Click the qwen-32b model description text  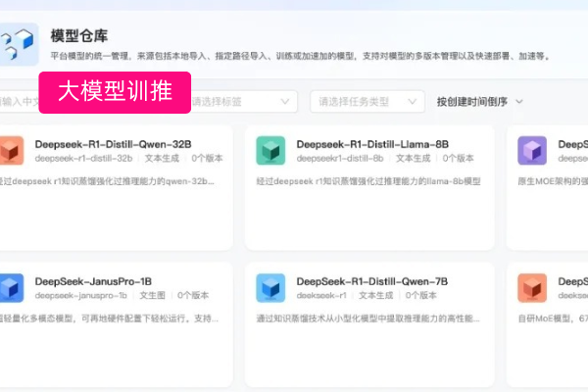tap(107, 181)
